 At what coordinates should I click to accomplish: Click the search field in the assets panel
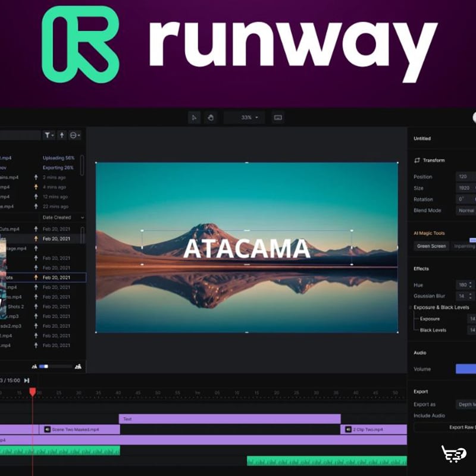click(20, 135)
